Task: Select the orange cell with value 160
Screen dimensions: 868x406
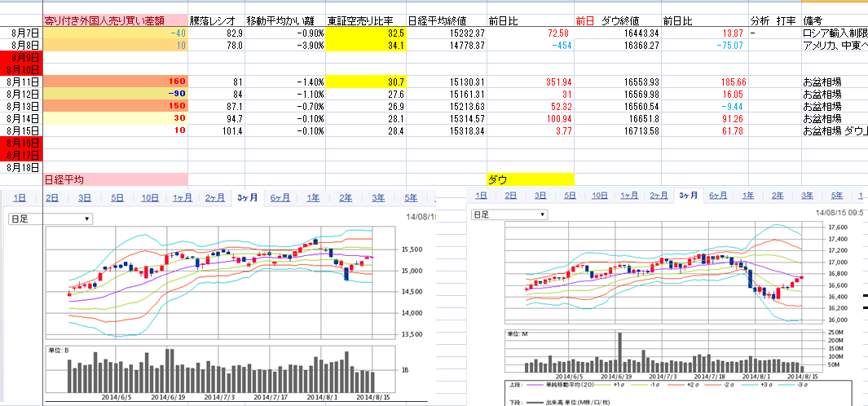Action: [x=114, y=82]
